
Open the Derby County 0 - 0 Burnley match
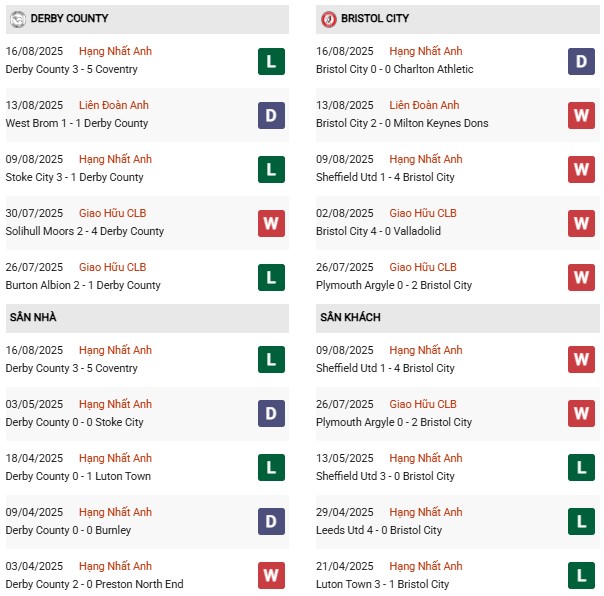[68, 530]
